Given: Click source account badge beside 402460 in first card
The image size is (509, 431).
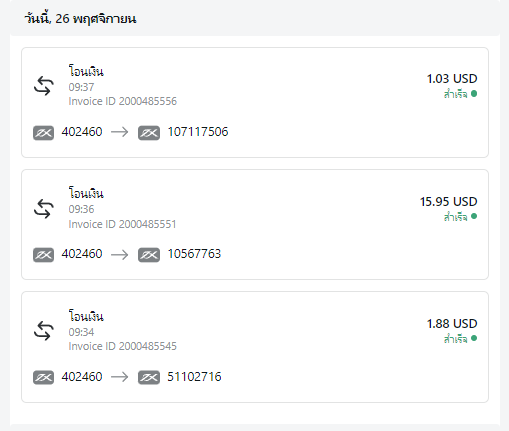Looking at the screenshot, I should point(43,133).
